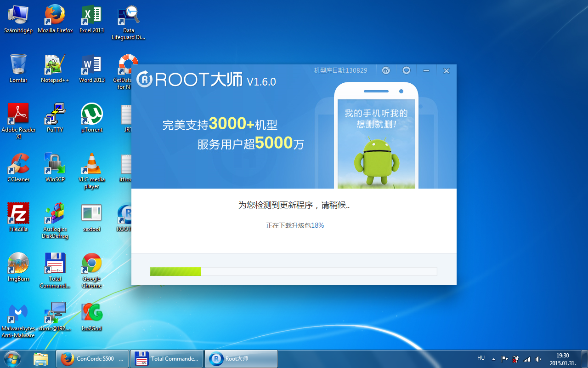The height and width of the screenshot is (368, 588).
Task: Launch CCleaner from the desktop
Action: [x=18, y=167]
